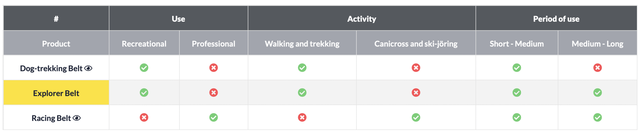Click the Canicross and ski-jöring column header

[x=416, y=44]
